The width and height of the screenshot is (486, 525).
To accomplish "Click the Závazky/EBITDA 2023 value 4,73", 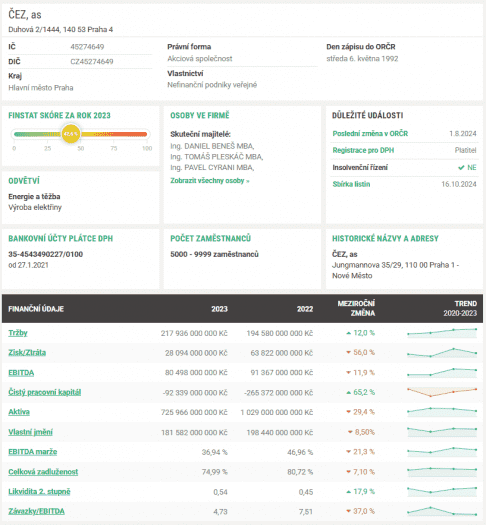I will pyautogui.click(x=220, y=512).
